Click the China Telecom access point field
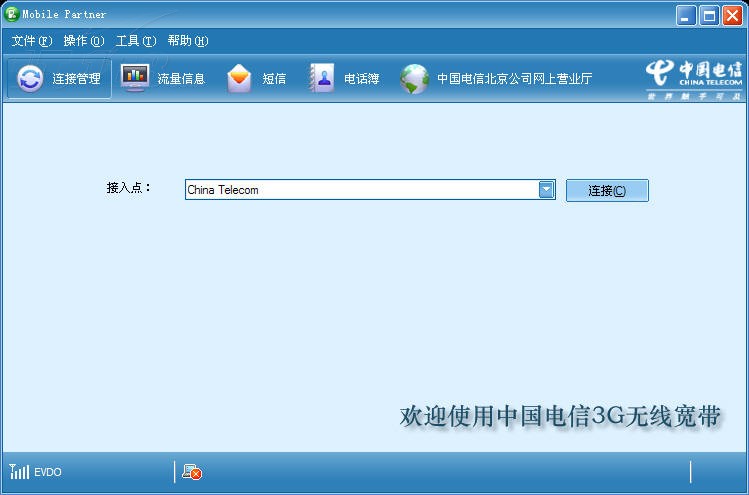The image size is (749, 495). pos(360,190)
